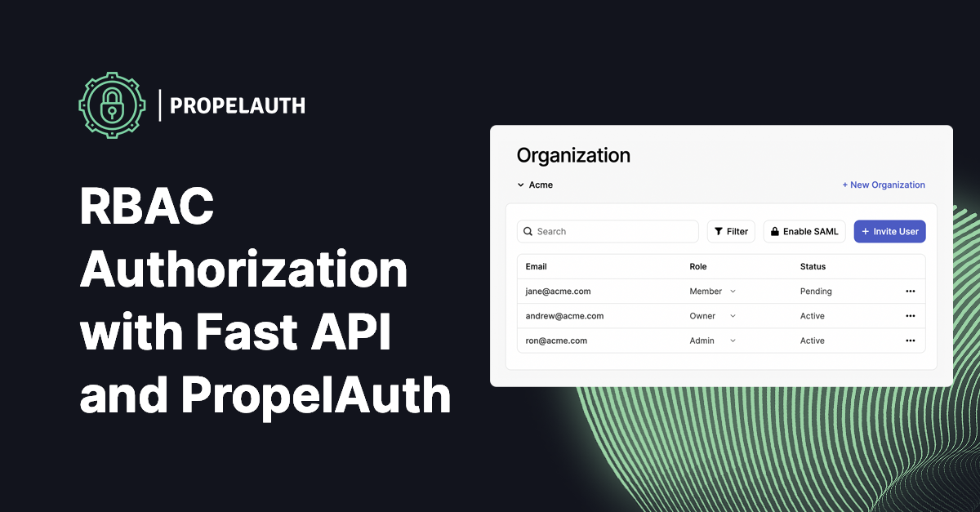
Task: Open three-dot menu for jane@acme.com
Action: coord(911,292)
